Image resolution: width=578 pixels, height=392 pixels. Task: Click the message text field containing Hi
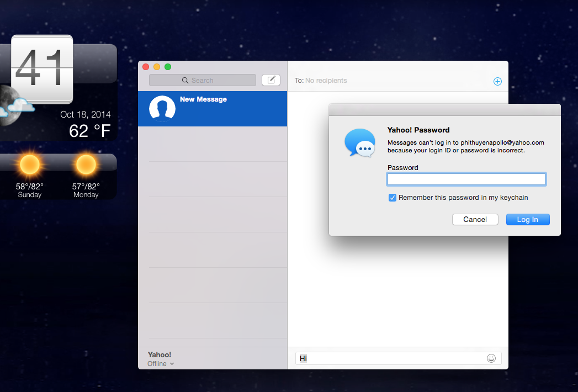coord(398,358)
